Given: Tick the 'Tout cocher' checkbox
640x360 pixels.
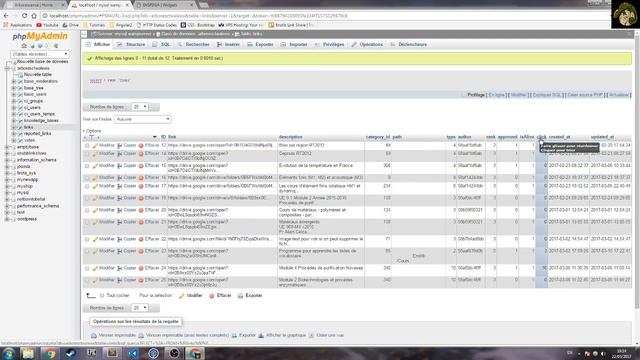Looking at the screenshot, I should [102, 296].
